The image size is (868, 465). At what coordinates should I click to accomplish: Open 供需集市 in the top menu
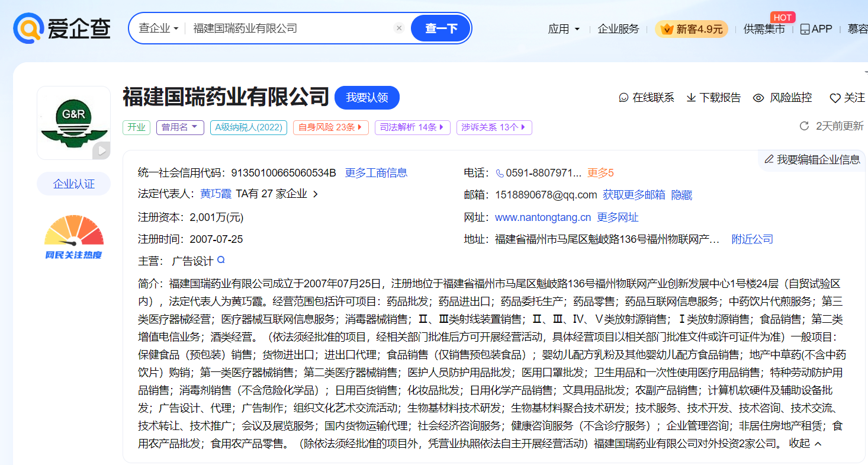pos(764,28)
